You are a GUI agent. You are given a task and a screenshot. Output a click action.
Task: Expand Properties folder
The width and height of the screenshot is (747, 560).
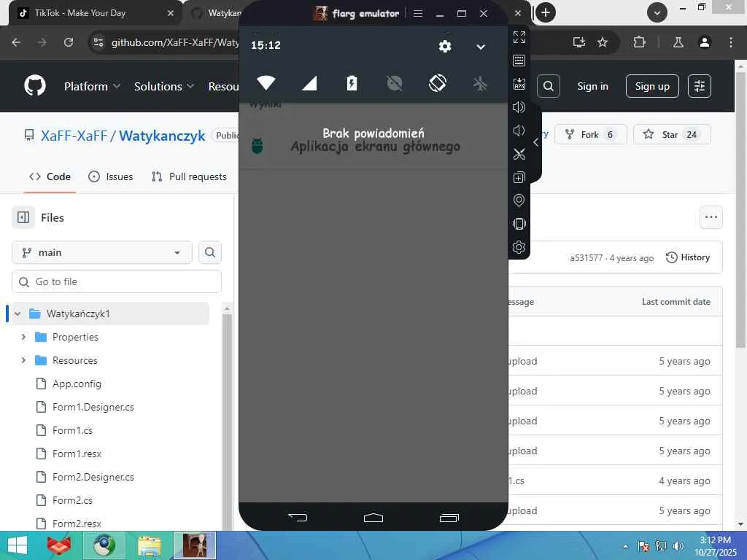pos(23,337)
